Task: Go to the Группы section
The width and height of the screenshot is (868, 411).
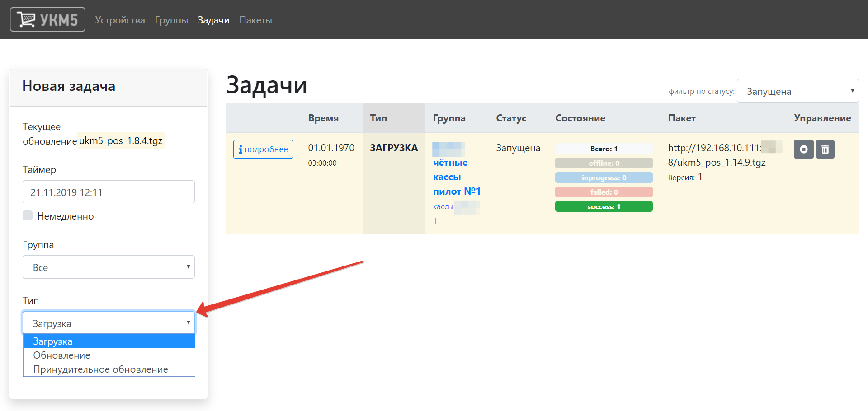Action: (x=171, y=20)
